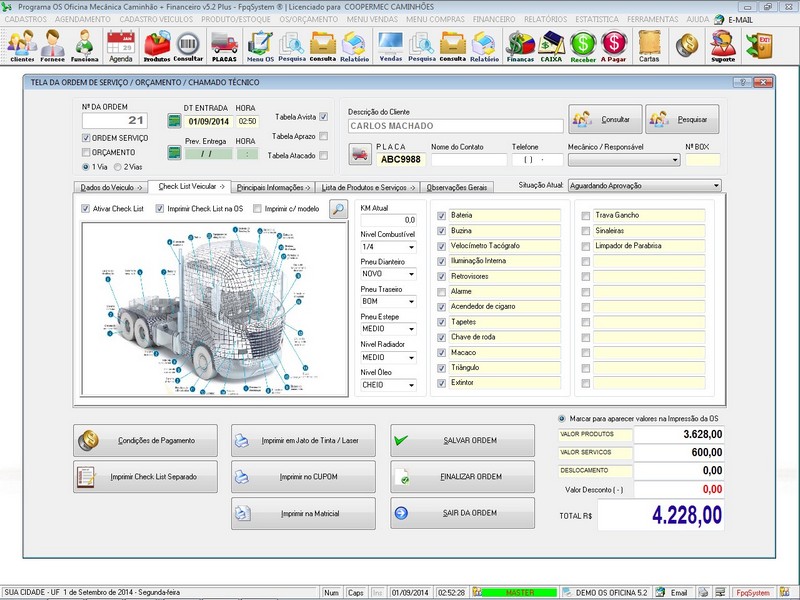The image size is (800, 600).
Task: Click into the Nome do Contato field
Action: coord(468,159)
